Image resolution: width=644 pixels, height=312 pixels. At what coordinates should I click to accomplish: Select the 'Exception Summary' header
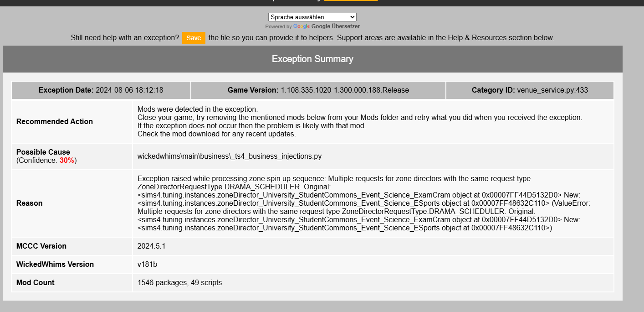tap(312, 59)
